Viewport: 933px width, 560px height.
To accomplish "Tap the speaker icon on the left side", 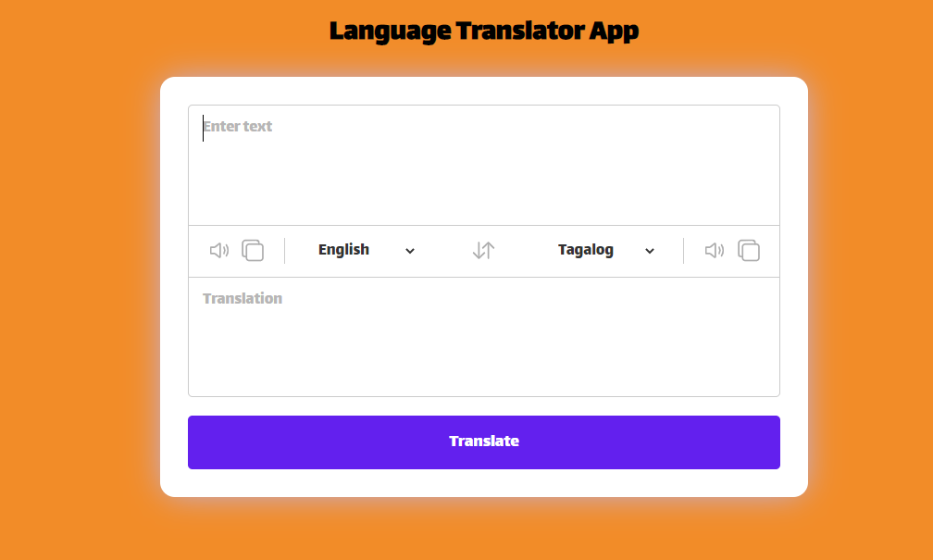I will (218, 250).
